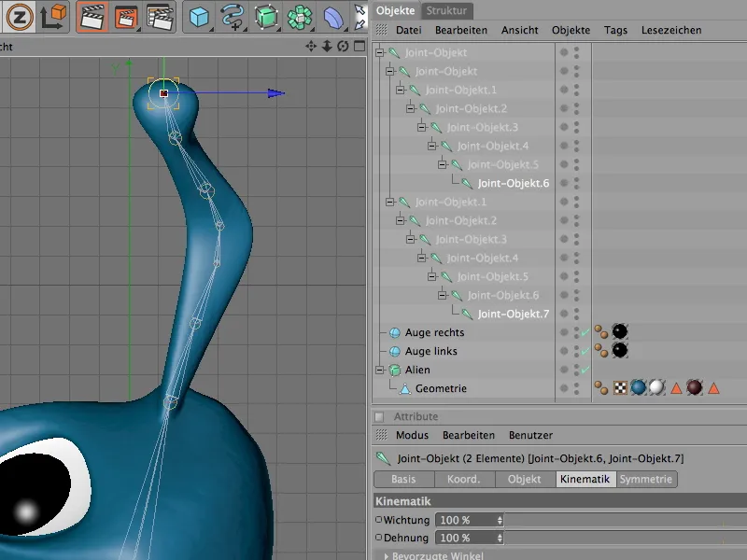This screenshot has width=747, height=560.
Task: Toggle the green enable checkmark of Alien
Action: [x=585, y=370]
